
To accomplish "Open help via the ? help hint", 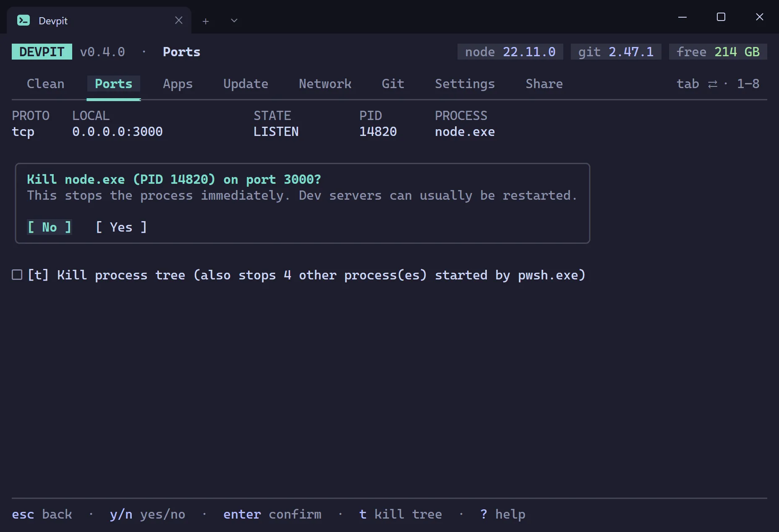I will [503, 514].
